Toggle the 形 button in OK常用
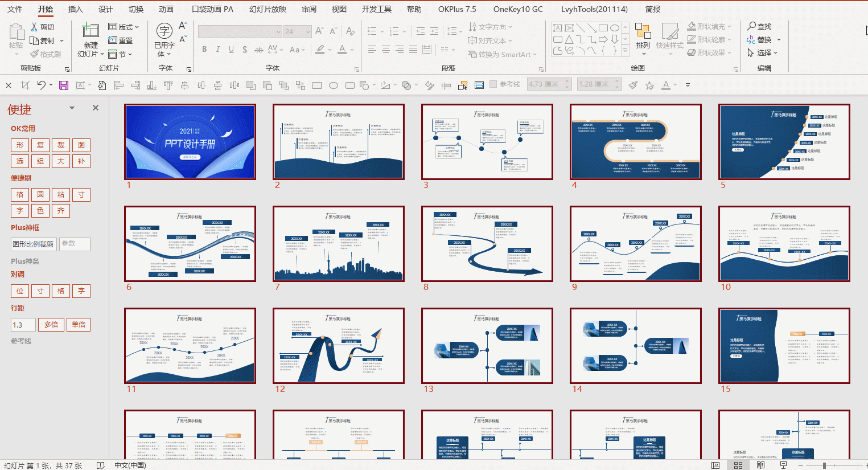This screenshot has height=470, width=868. tap(20, 145)
